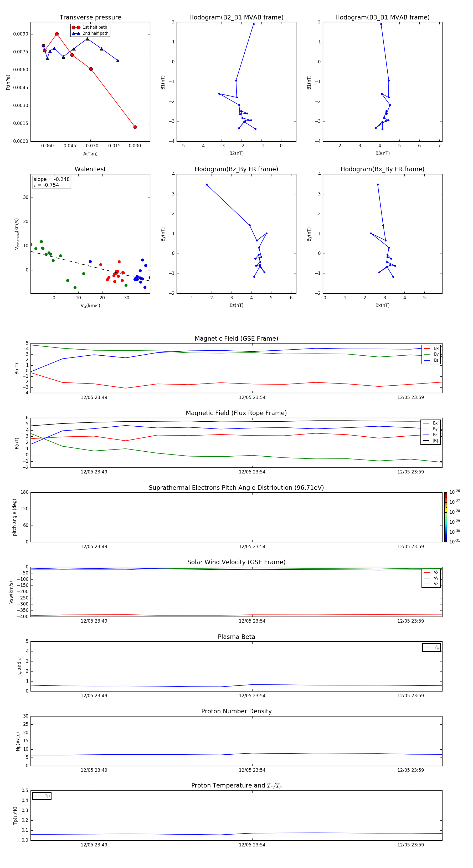Click the 'Plasma Beta' title
Screen dimensions: 473x868
click(x=236, y=637)
